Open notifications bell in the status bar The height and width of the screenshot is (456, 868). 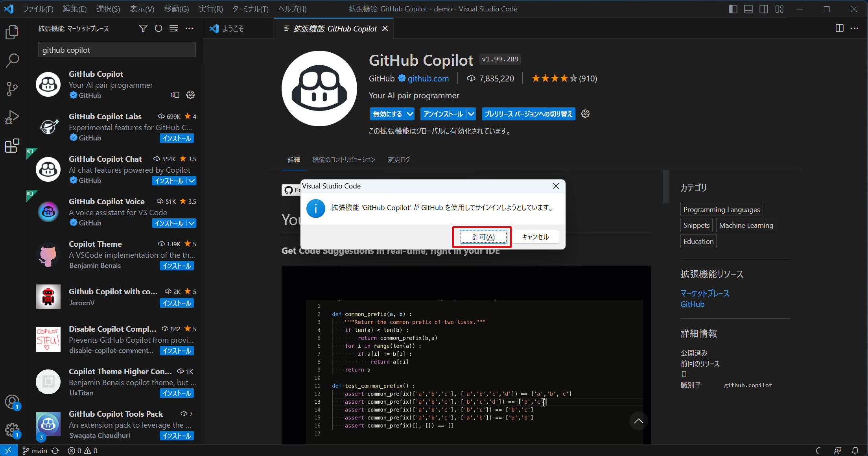(855, 450)
